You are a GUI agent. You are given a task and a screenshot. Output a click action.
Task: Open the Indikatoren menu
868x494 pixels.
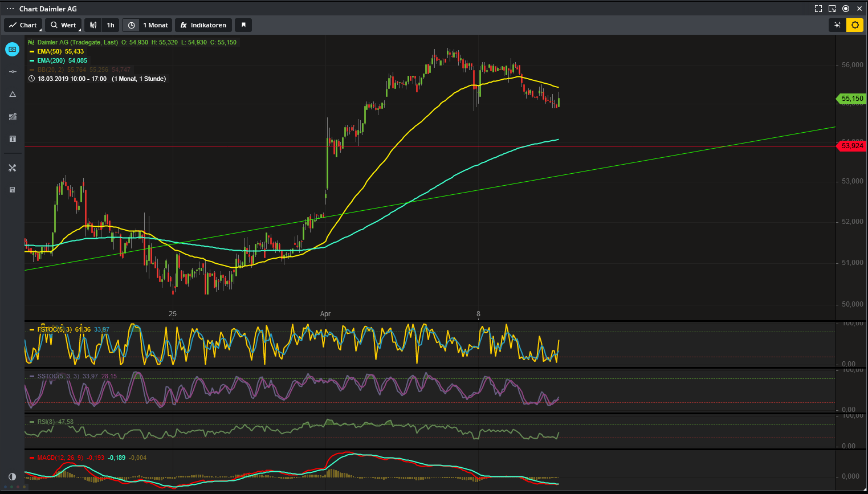click(203, 25)
